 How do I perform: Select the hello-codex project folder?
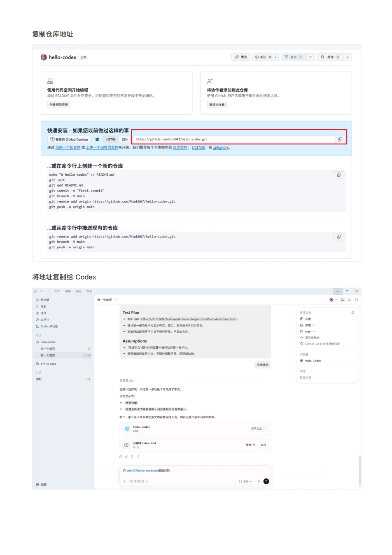click(46, 342)
